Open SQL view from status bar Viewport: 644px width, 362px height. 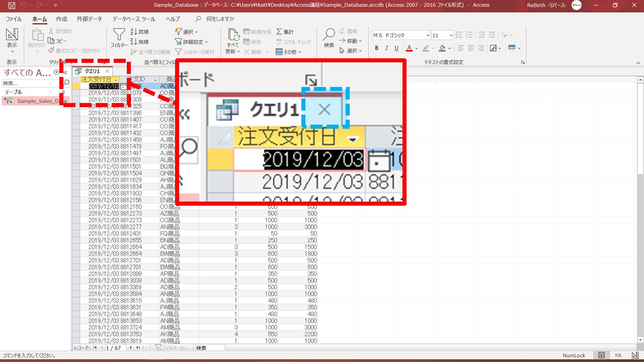click(618, 355)
